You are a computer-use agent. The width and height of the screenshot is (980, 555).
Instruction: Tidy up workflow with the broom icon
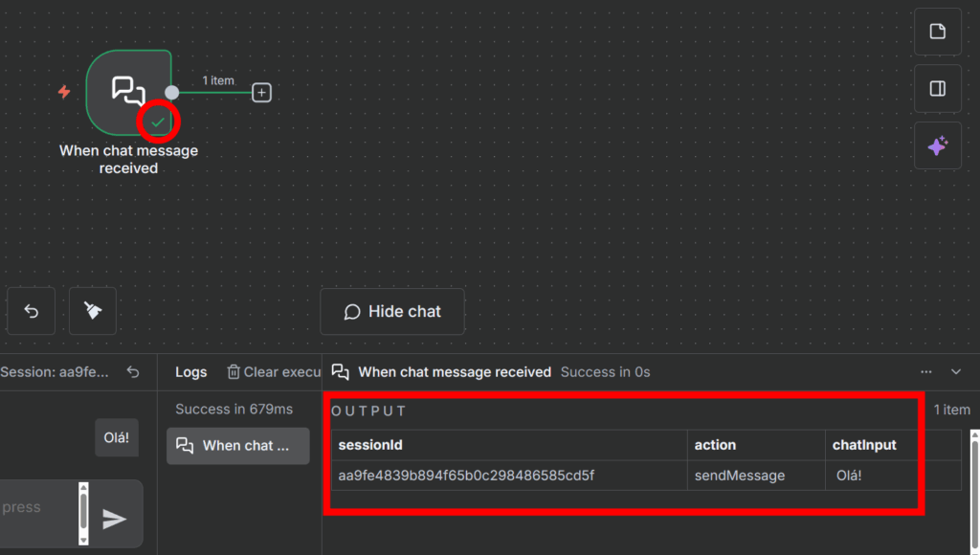pyautogui.click(x=93, y=311)
